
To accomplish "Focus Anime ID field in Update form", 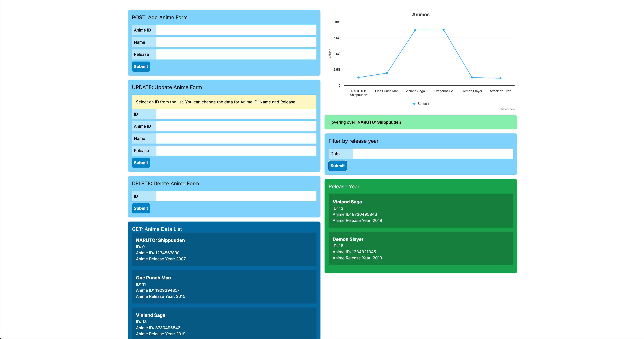I will click(236, 126).
